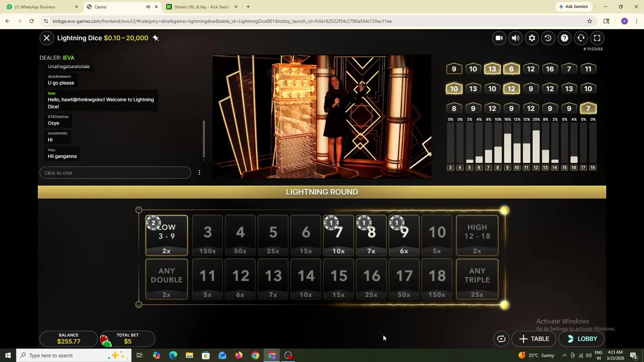
Task: Open the browser extensions icon
Action: coord(606,21)
